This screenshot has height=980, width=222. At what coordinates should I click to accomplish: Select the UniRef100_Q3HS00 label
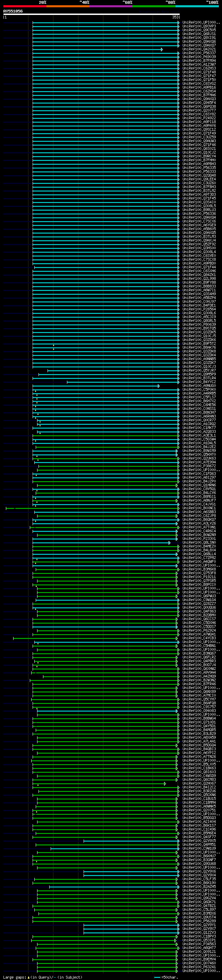[199, 248]
